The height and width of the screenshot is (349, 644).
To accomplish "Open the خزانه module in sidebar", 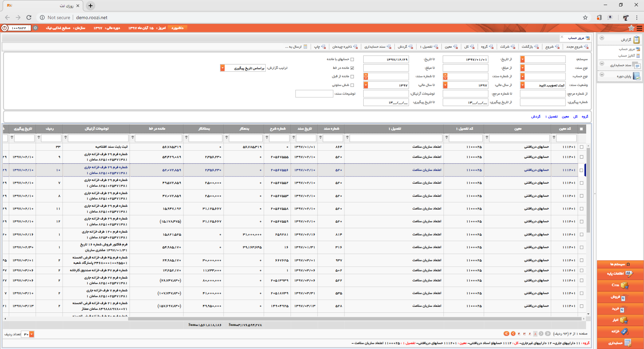I will pos(620,332).
